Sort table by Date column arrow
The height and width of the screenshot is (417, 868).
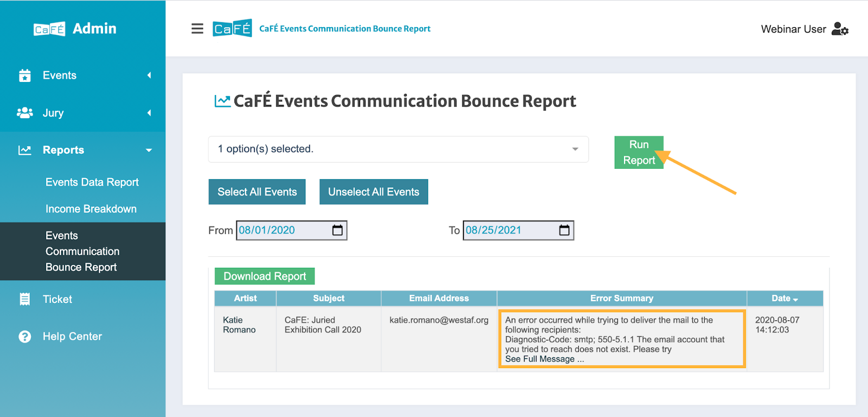tap(795, 300)
